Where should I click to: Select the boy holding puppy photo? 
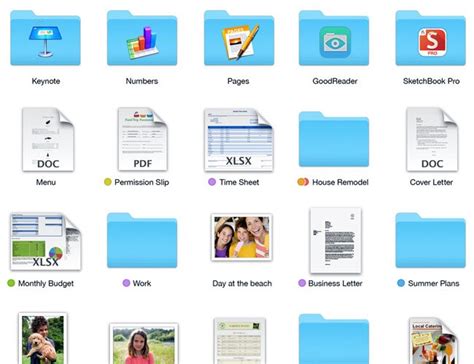coord(43,338)
